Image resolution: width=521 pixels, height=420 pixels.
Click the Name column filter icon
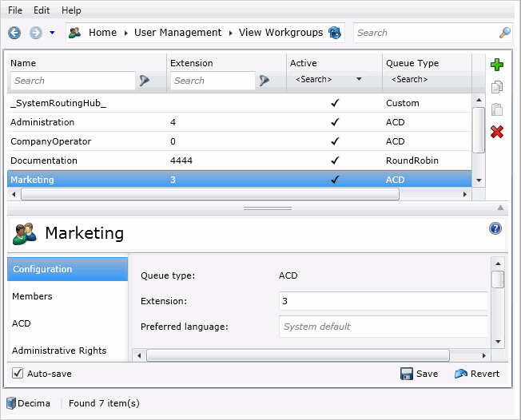tap(145, 81)
